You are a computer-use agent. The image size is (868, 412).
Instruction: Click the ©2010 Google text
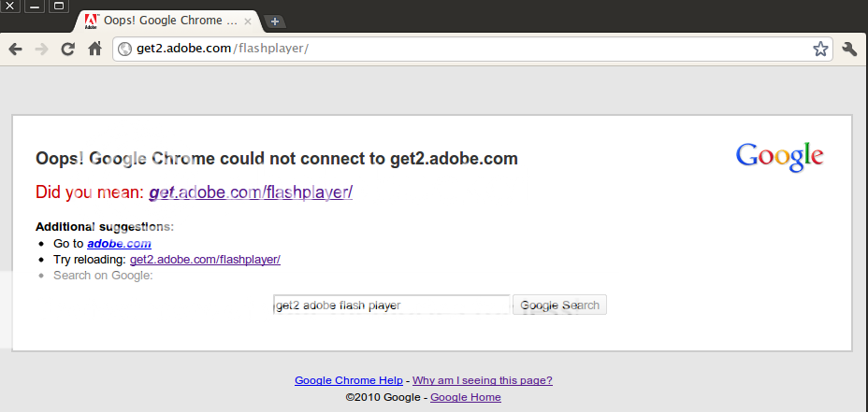pyautogui.click(x=384, y=397)
